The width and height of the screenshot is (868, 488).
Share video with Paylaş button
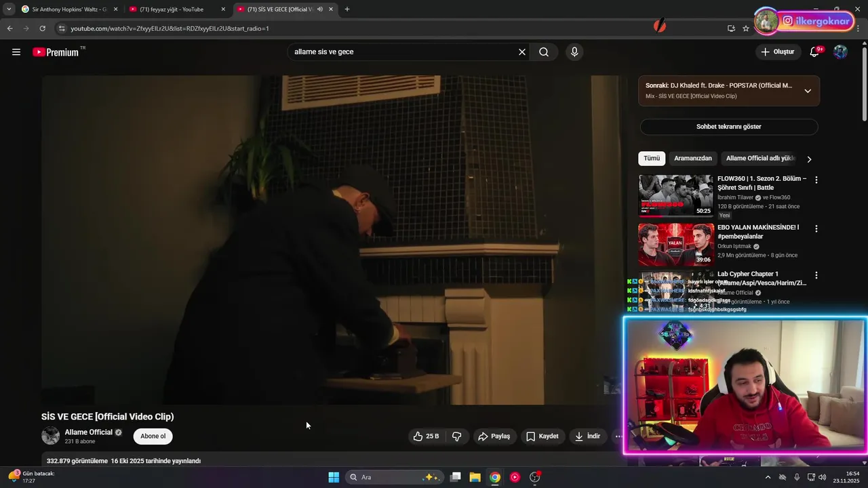click(x=494, y=436)
